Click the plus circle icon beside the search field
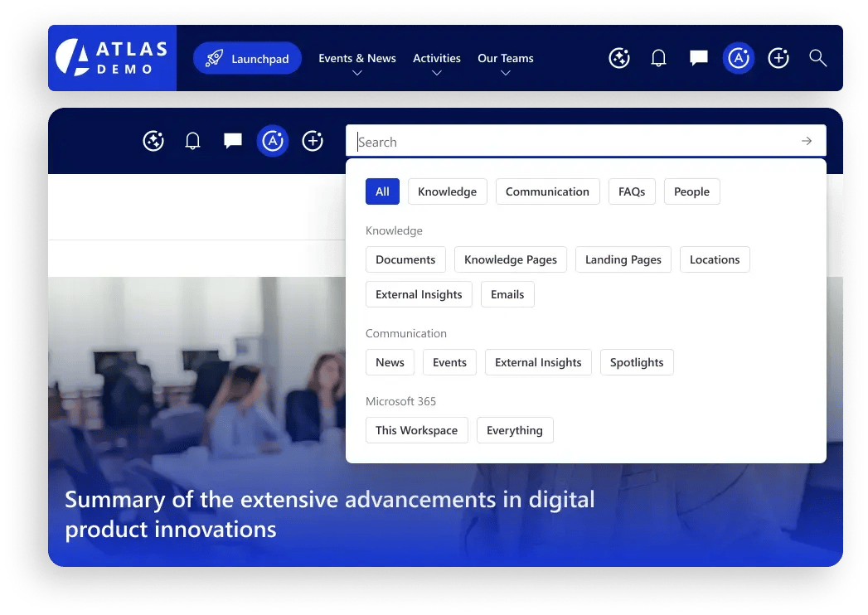Viewport: 868px width, 615px height. [313, 142]
